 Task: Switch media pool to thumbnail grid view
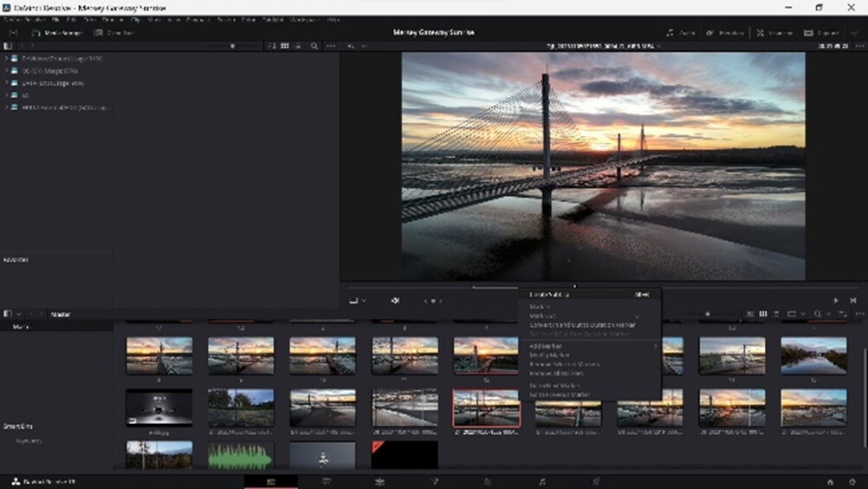[x=762, y=314]
